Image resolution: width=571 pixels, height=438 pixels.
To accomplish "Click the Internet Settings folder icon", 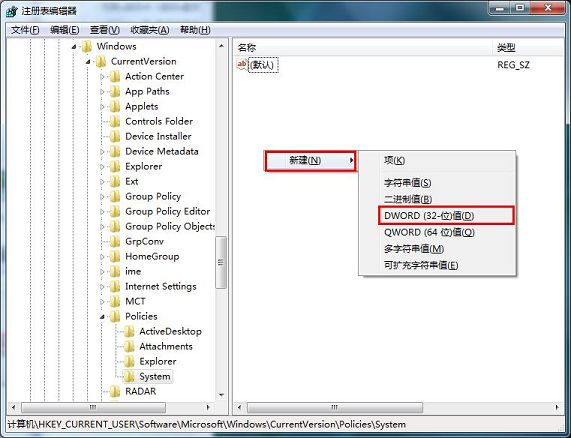I will coord(115,287).
